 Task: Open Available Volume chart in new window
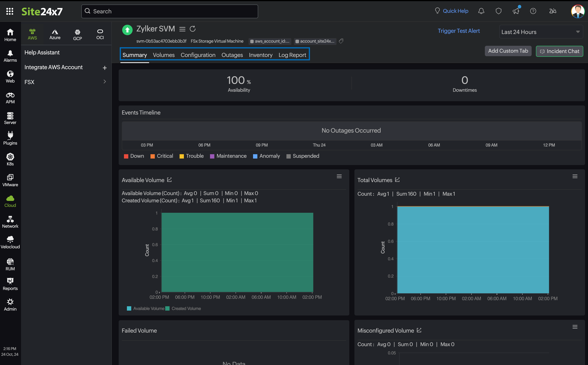(170, 180)
